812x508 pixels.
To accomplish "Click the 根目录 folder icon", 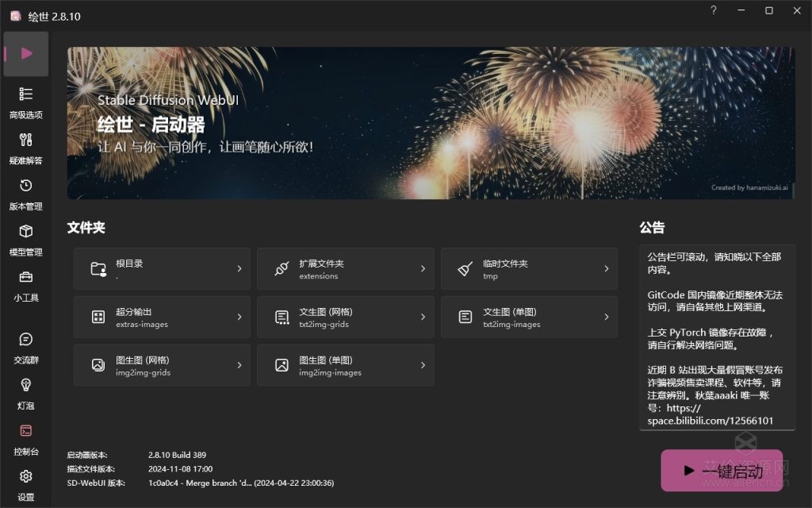I will pyautogui.click(x=98, y=268).
